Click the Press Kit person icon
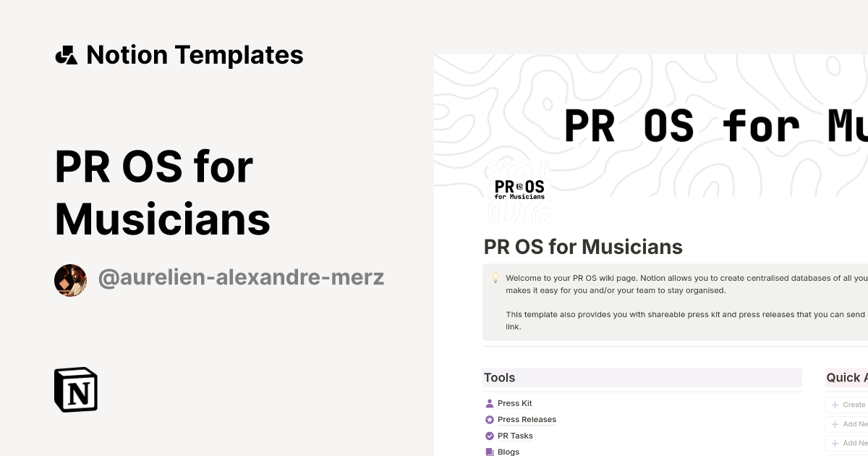 point(490,403)
